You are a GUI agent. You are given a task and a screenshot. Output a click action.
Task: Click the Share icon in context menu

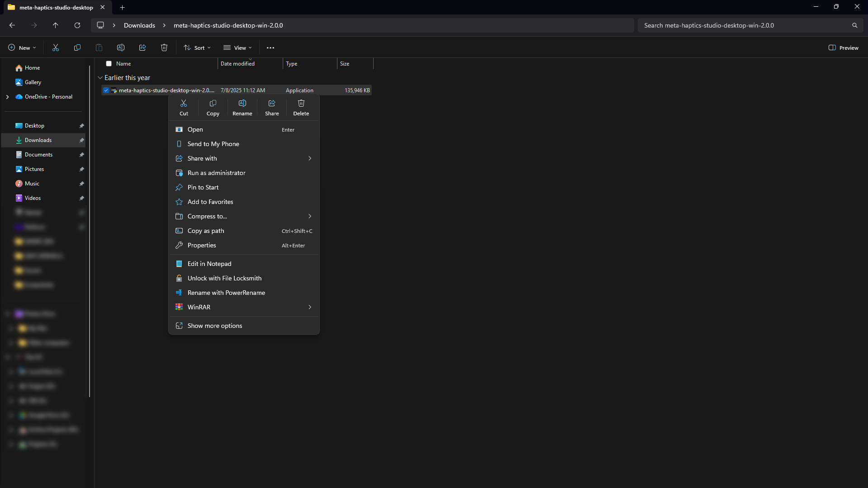(272, 108)
